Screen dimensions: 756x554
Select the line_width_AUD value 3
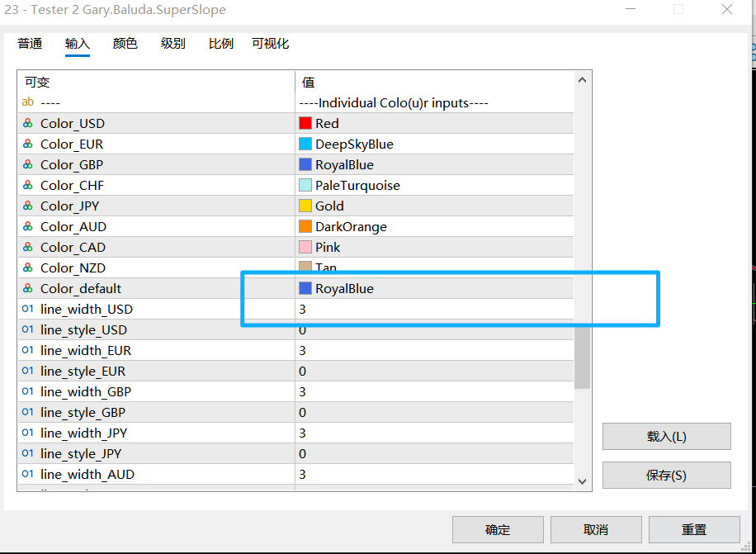click(302, 475)
